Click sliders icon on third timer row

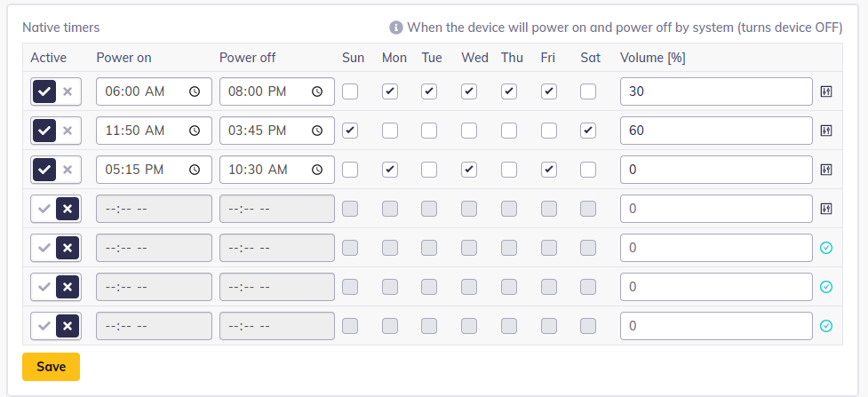pyautogui.click(x=825, y=170)
